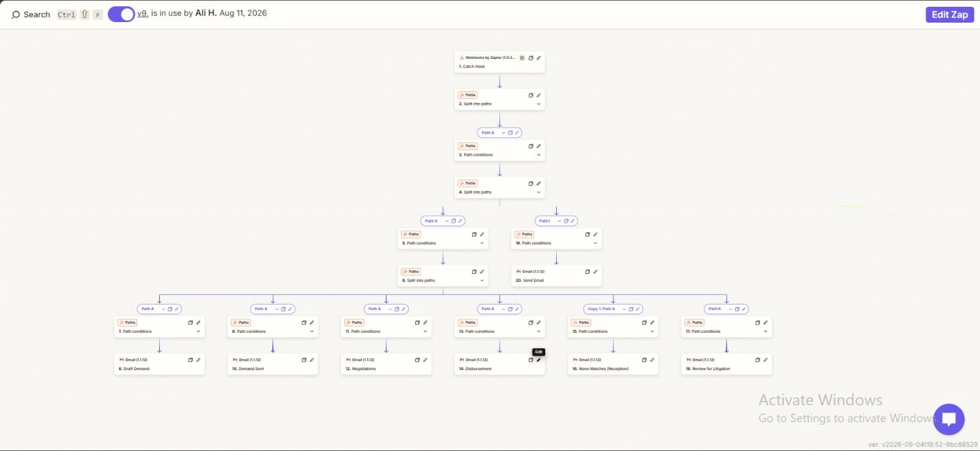Edit step 14 Disbursement
The image size is (980, 451).
tap(539, 360)
